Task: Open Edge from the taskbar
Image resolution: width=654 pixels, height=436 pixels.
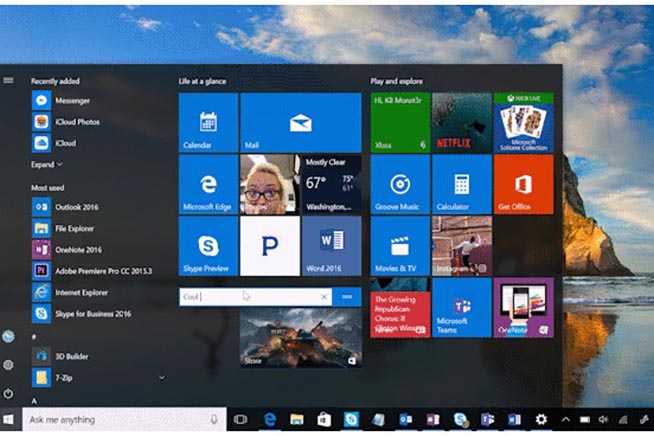Action: point(270,419)
